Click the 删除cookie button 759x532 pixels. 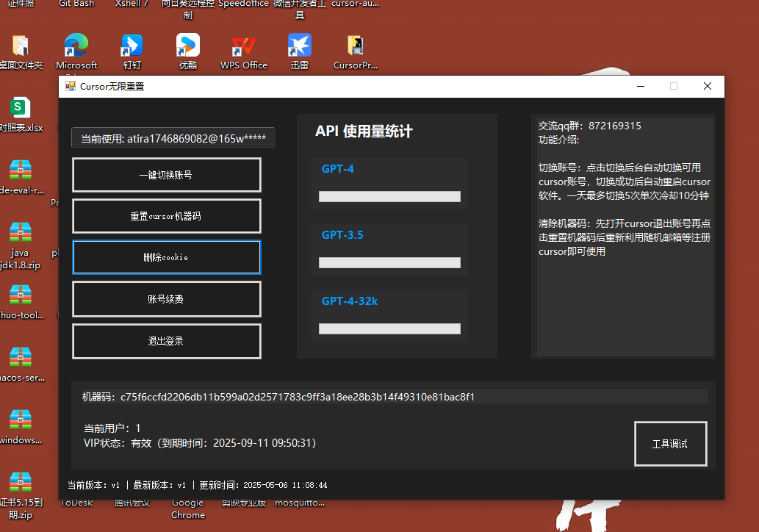pos(167,257)
